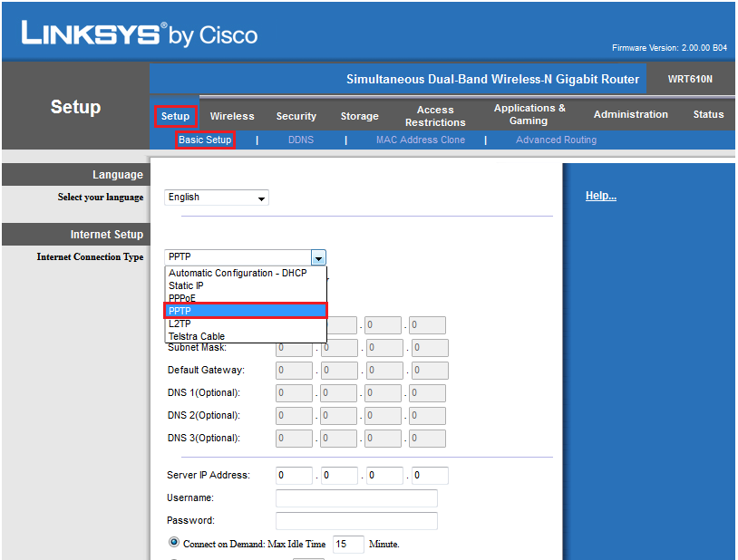Open the Setup tab
This screenshot has height=560, width=738.
tap(175, 116)
